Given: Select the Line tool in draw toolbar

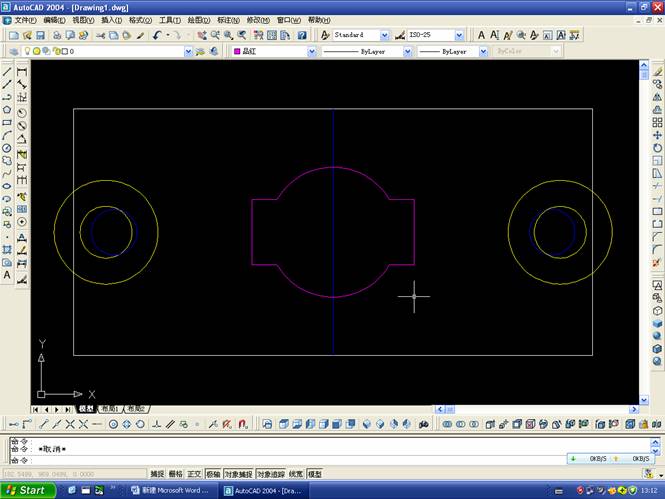Looking at the screenshot, I should 7,72.
